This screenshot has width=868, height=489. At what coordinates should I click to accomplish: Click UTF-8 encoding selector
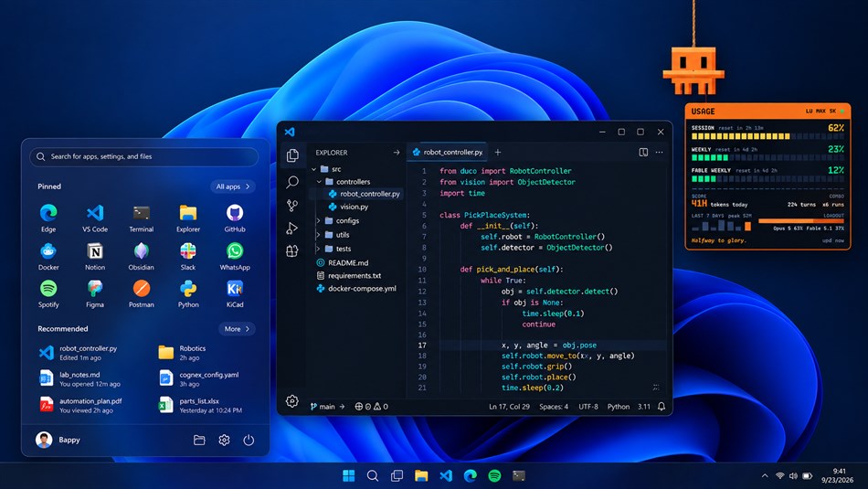click(x=588, y=407)
